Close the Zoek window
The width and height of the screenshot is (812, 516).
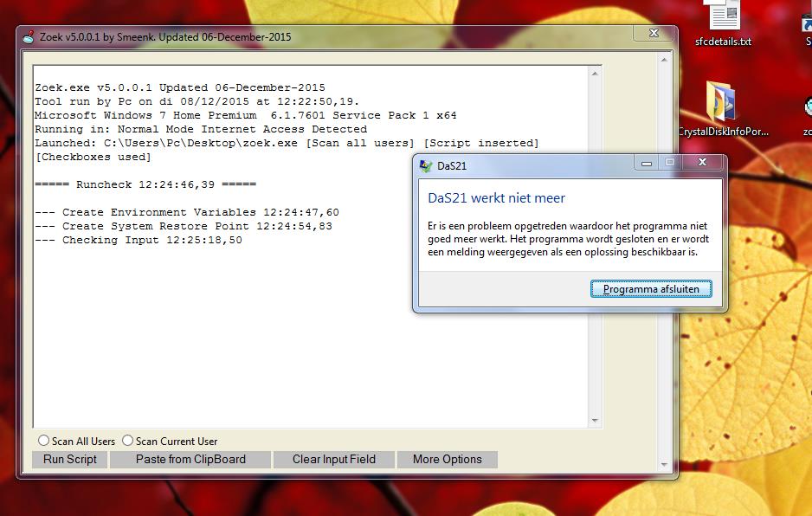tap(654, 33)
